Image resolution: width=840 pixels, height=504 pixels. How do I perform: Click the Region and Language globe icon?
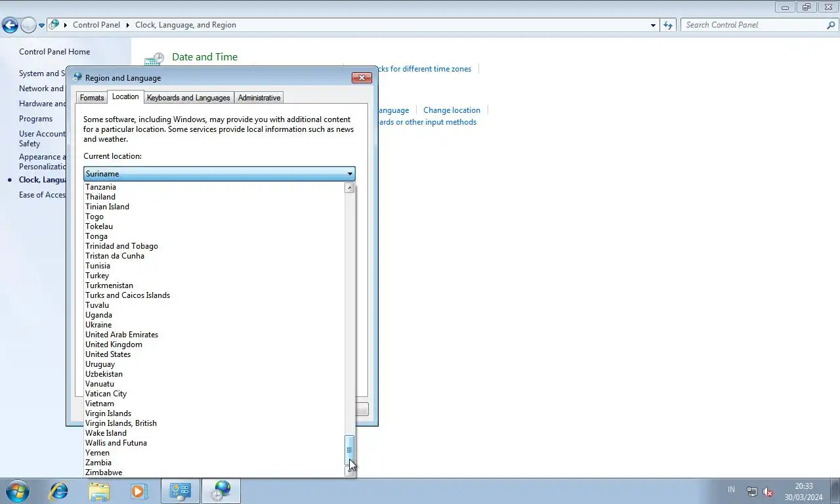point(77,77)
